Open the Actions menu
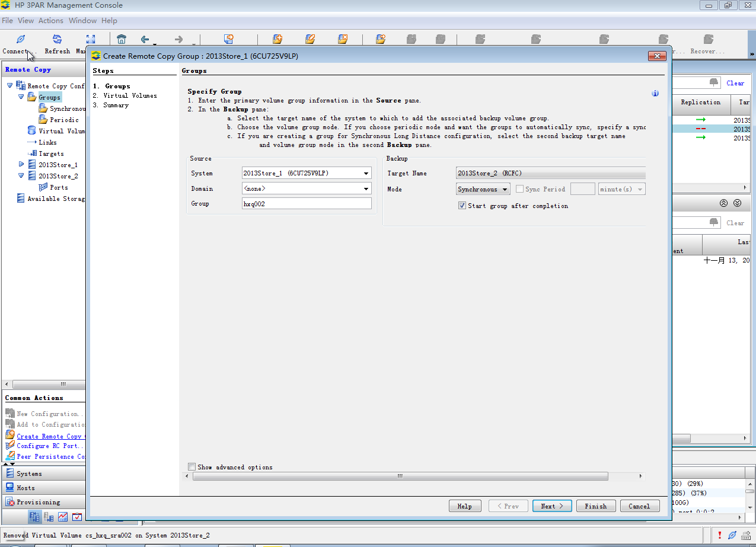Image resolution: width=756 pixels, height=547 pixels. pos(50,21)
